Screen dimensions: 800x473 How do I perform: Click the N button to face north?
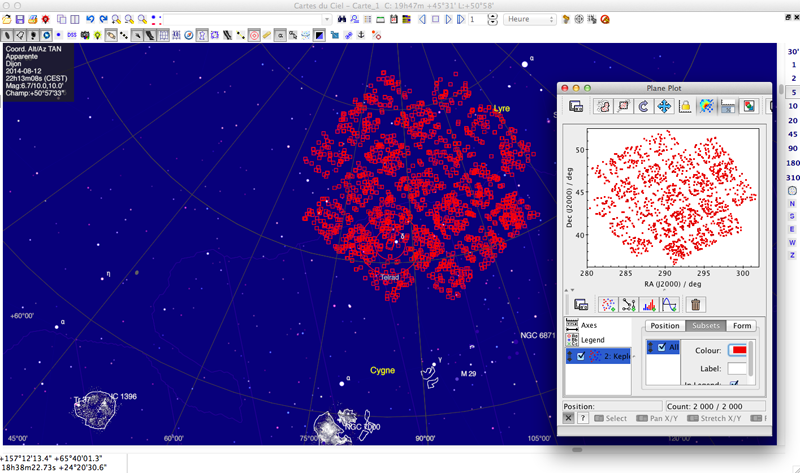coord(792,204)
